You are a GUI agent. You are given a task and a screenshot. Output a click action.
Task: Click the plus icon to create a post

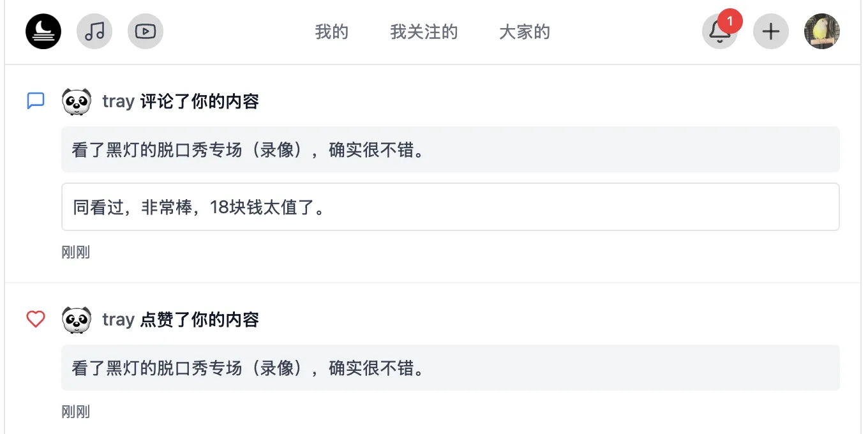point(771,31)
